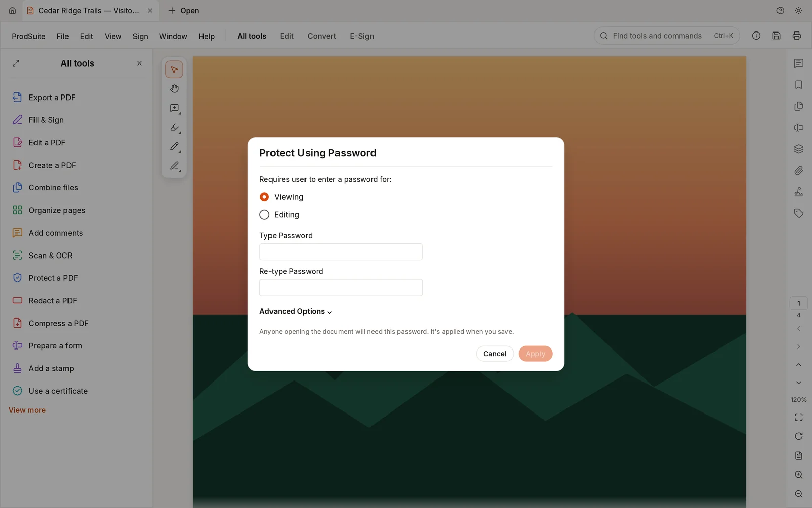Save the file with the disk icon
The width and height of the screenshot is (812, 508).
point(776,36)
